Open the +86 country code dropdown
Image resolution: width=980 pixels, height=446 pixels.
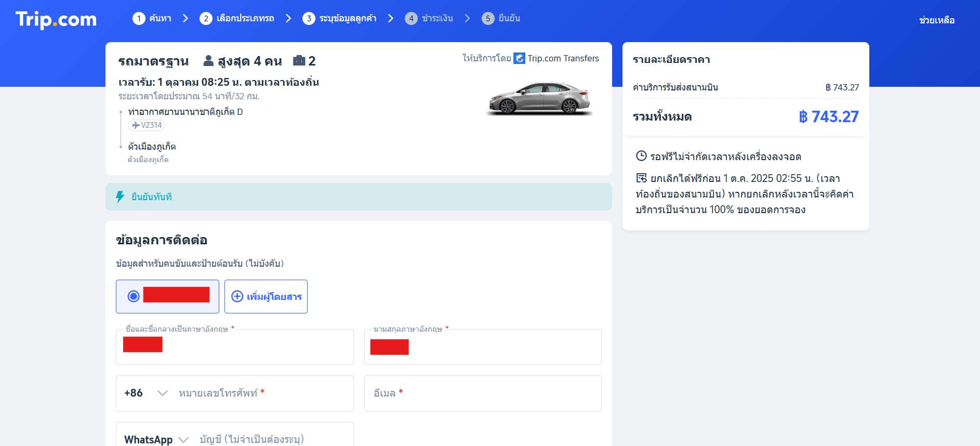click(145, 393)
